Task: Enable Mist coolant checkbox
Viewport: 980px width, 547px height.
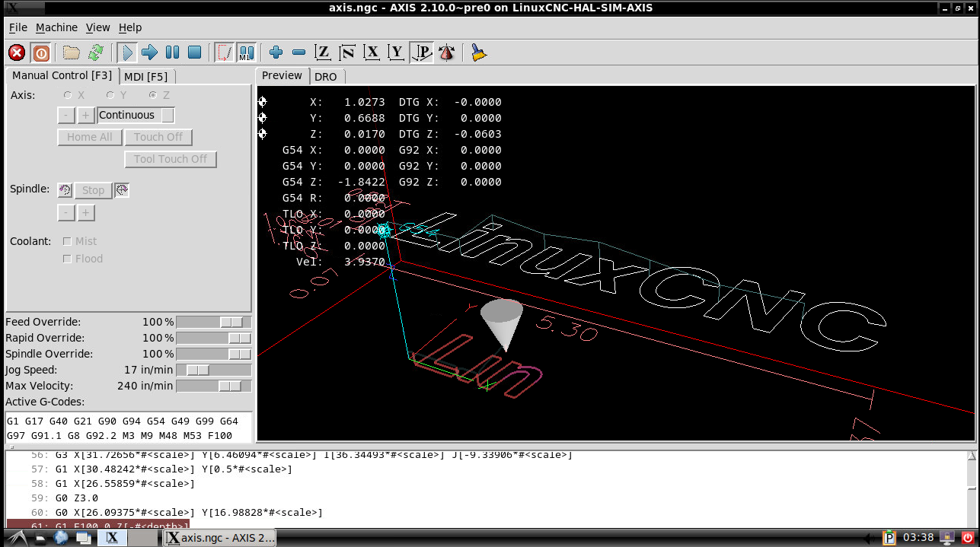Action: coord(67,241)
